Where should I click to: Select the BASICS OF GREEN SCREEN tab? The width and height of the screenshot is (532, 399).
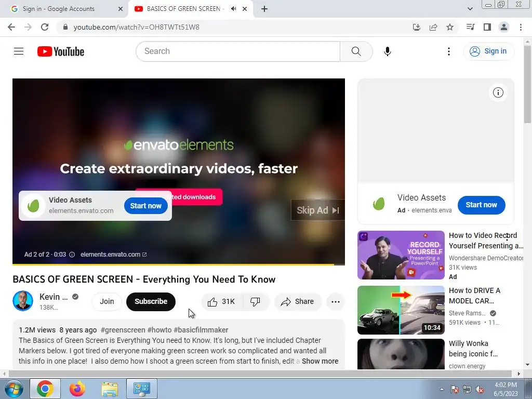pyautogui.click(x=183, y=9)
